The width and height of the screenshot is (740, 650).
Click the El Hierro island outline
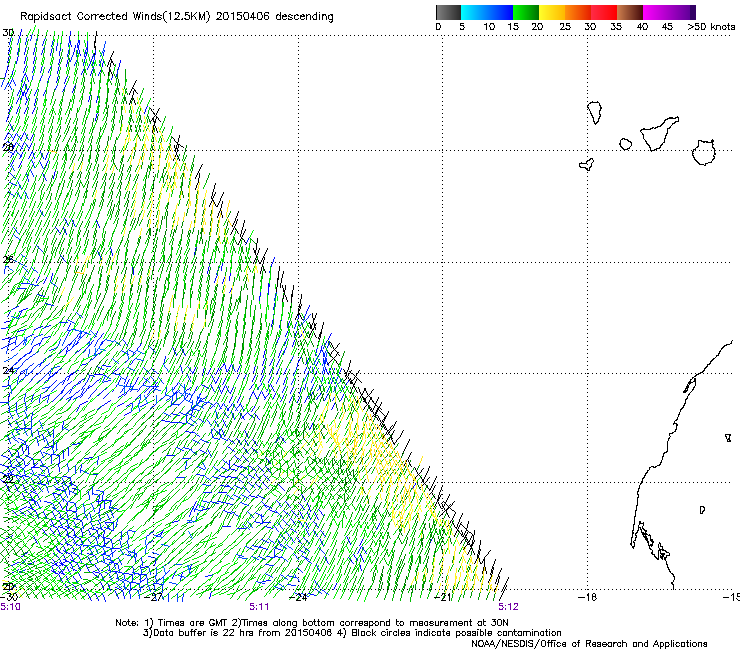(x=586, y=164)
